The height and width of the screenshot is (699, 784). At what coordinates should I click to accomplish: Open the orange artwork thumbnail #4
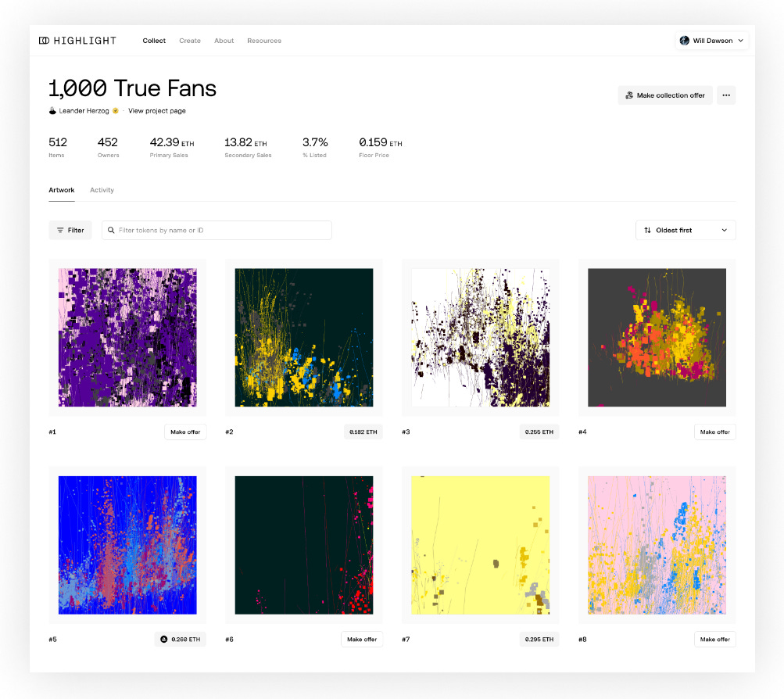[x=657, y=337]
